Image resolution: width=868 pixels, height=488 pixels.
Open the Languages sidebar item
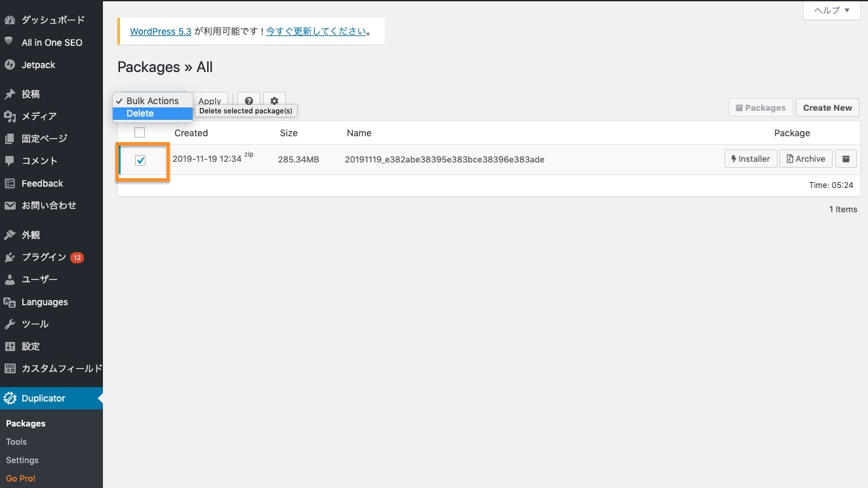point(45,302)
